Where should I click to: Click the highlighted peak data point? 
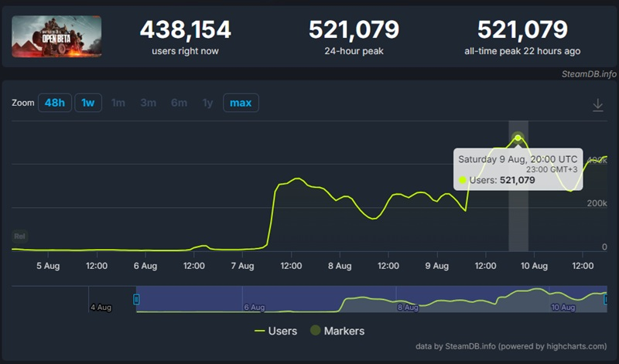pos(518,138)
